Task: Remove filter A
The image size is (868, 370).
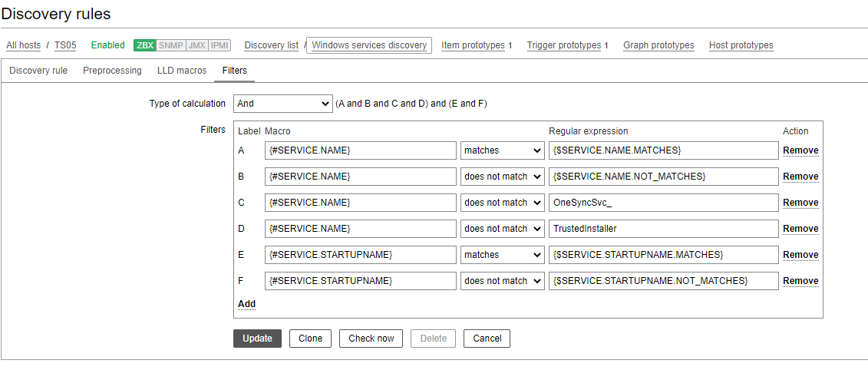Action: [800, 150]
